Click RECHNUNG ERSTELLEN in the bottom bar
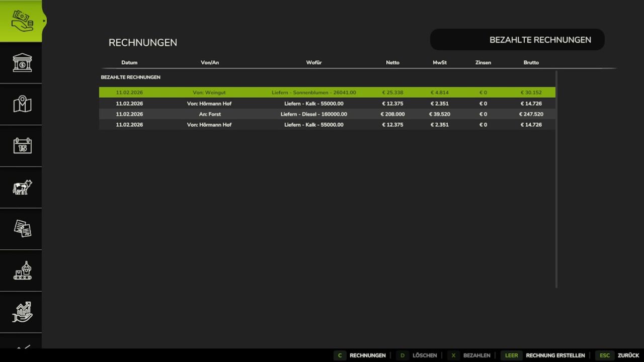 (555, 355)
